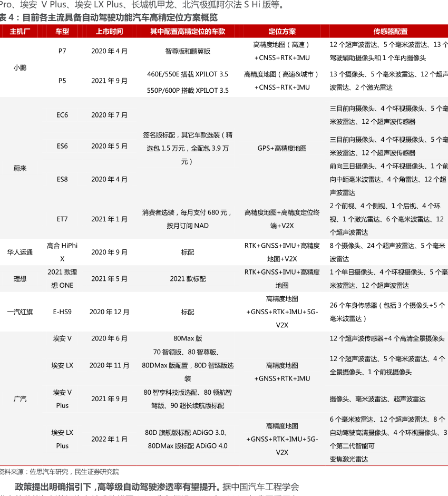Viewport: 448px width, 496px height.
Task: Click the 传感器配置 column header
Action: tap(391, 31)
